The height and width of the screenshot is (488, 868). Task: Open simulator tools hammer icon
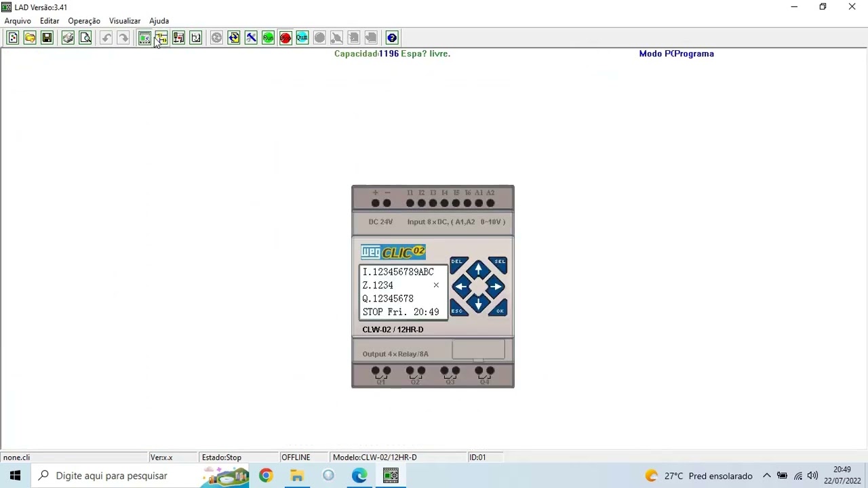(x=251, y=38)
